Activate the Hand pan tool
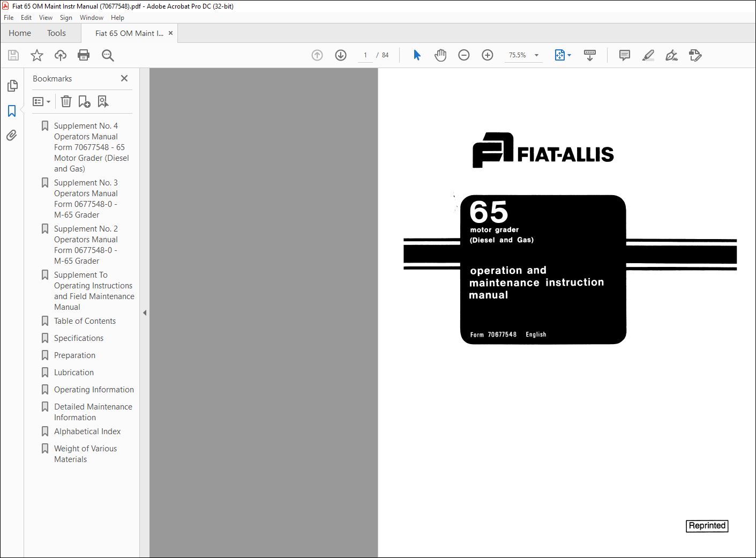The height and width of the screenshot is (558, 756). (x=440, y=55)
